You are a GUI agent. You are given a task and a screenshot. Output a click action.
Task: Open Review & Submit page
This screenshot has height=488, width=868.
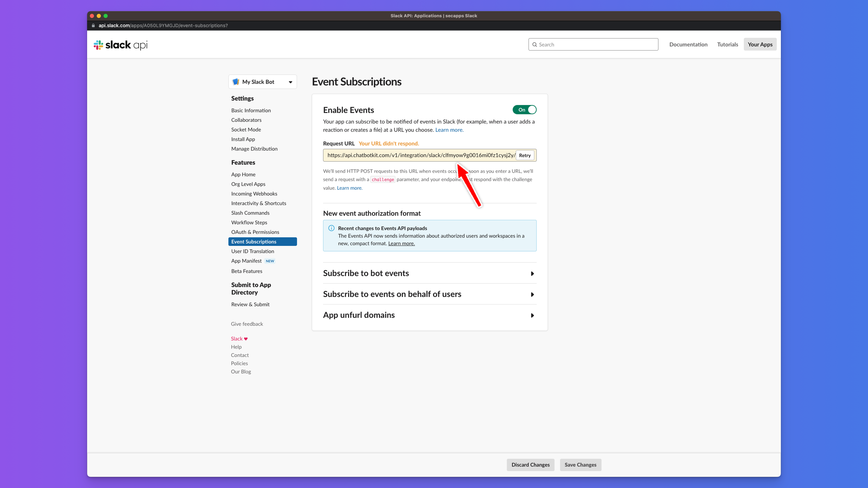click(250, 305)
